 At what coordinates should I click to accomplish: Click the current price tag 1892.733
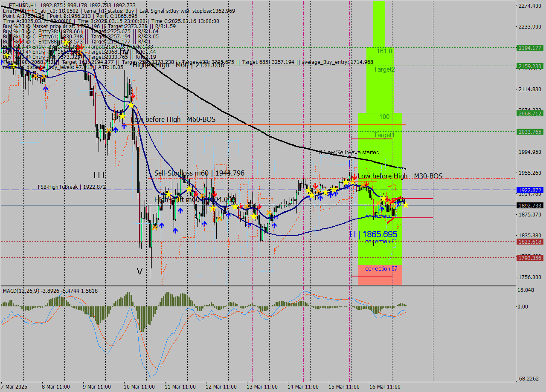click(530, 205)
